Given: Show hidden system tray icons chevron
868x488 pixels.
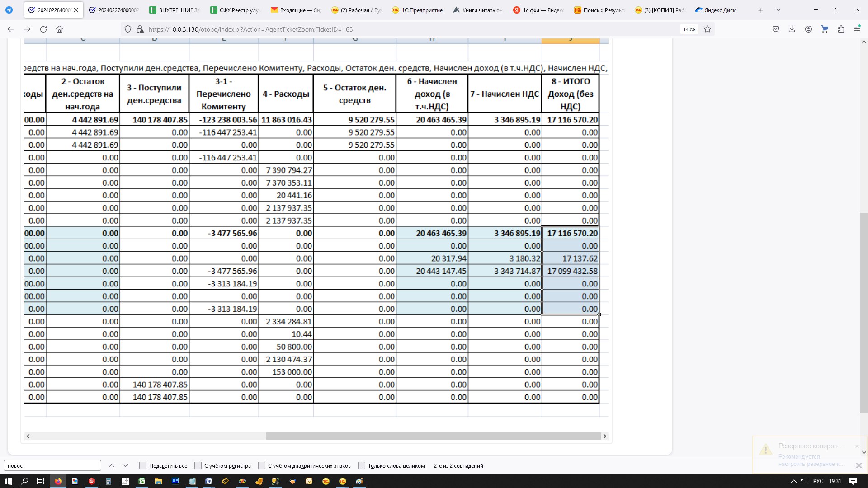Looking at the screenshot, I should (793, 481).
